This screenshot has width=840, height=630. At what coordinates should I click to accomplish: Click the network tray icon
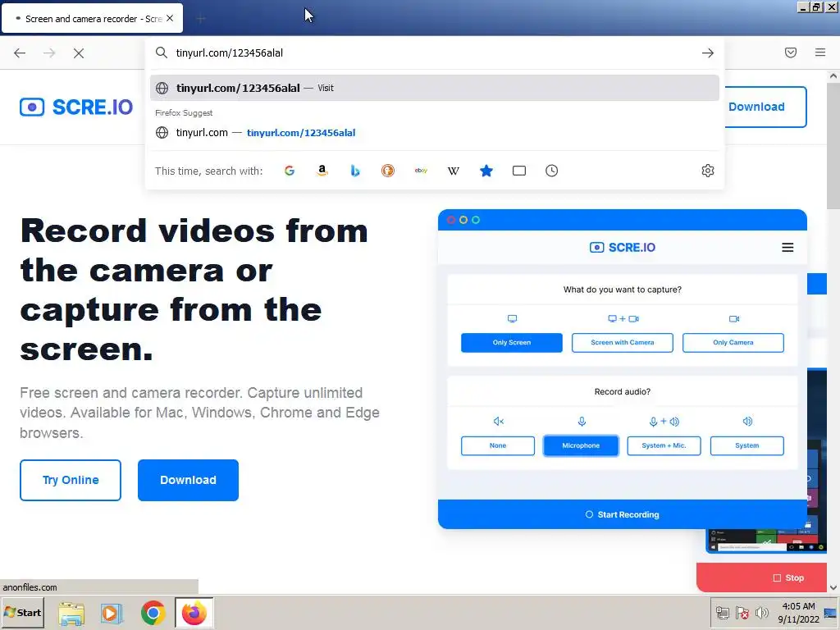[x=722, y=612]
